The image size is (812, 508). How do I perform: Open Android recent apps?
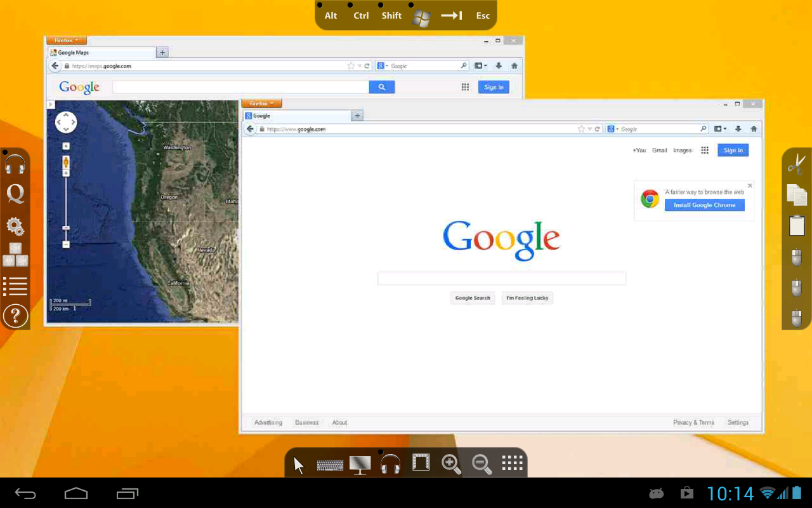pos(127,493)
